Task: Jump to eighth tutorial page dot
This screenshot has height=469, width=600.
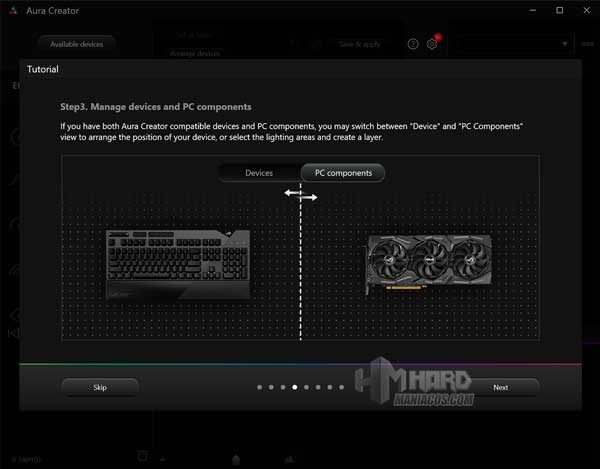Action: pos(341,387)
